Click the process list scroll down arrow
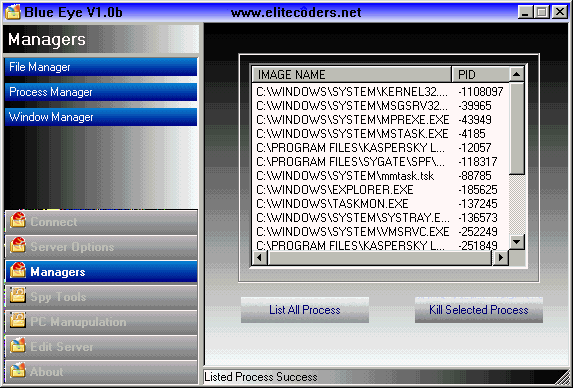 coord(516,242)
